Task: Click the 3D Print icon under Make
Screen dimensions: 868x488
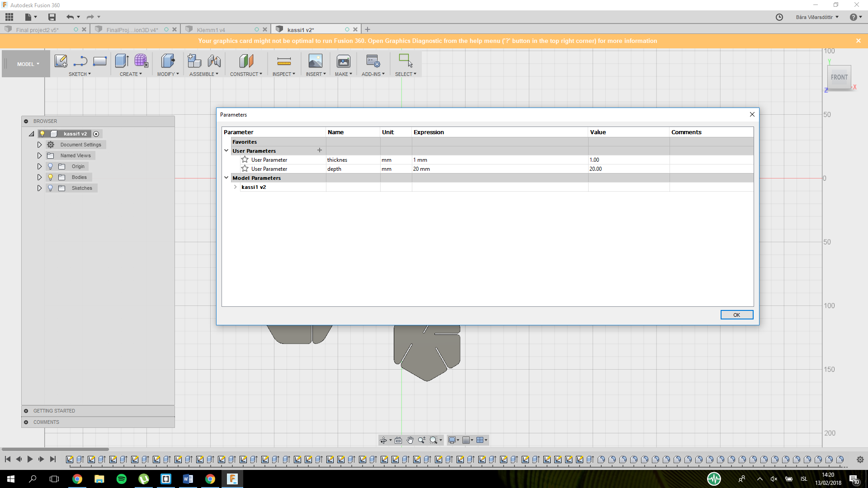Action: click(343, 61)
